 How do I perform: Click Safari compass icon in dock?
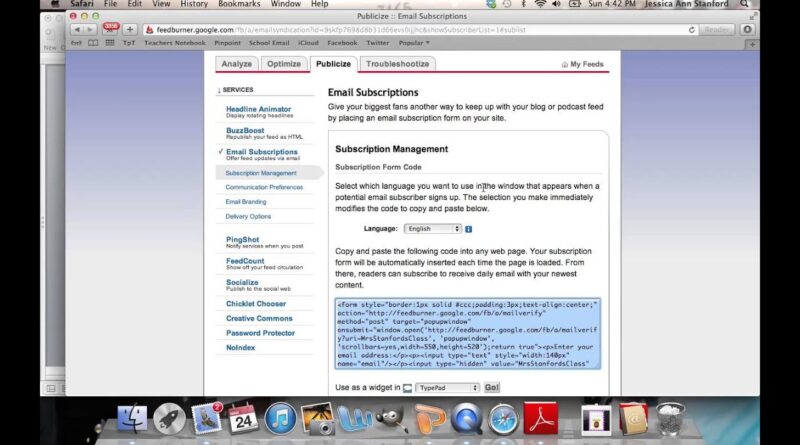pos(503,418)
